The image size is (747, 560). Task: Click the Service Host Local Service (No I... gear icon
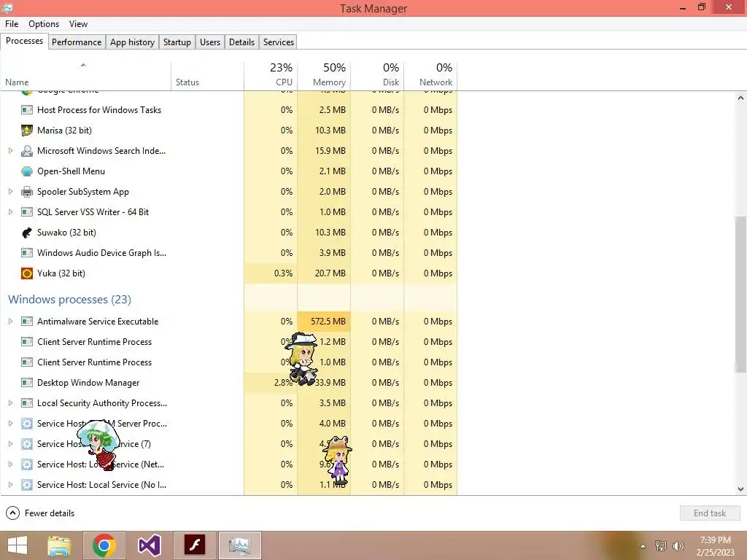point(27,485)
